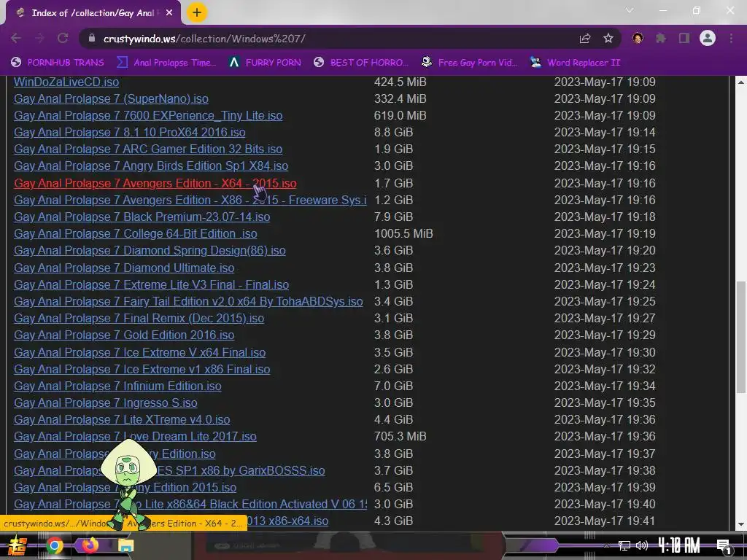The height and width of the screenshot is (560, 747).
Task: Click the page scrollbar down arrow
Action: coord(741,524)
